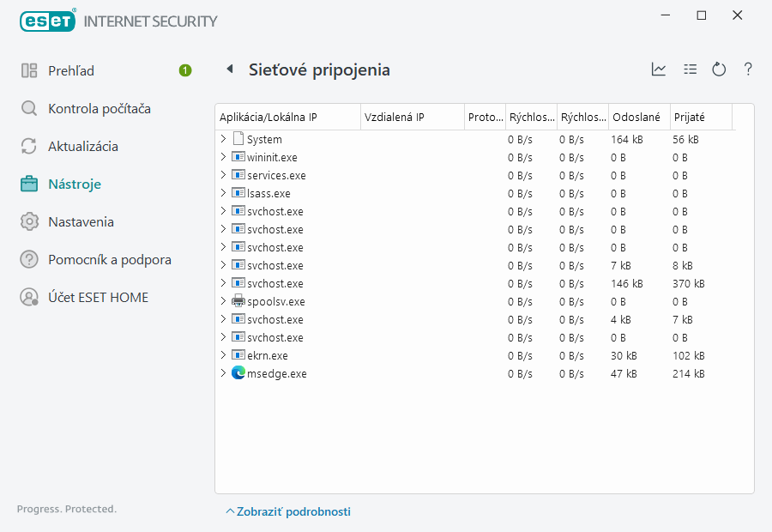Switch to list view icon
The height and width of the screenshot is (532, 772).
click(690, 70)
